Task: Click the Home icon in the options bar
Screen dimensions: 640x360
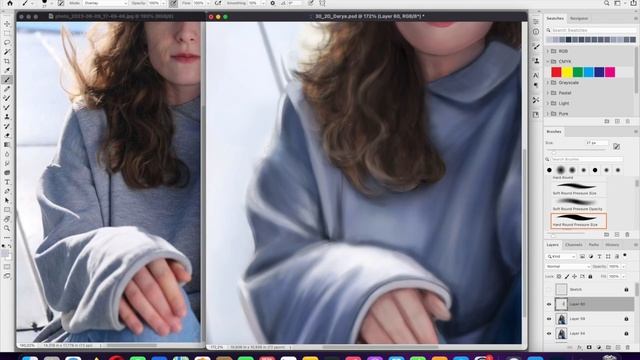Action: click(x=10, y=3)
